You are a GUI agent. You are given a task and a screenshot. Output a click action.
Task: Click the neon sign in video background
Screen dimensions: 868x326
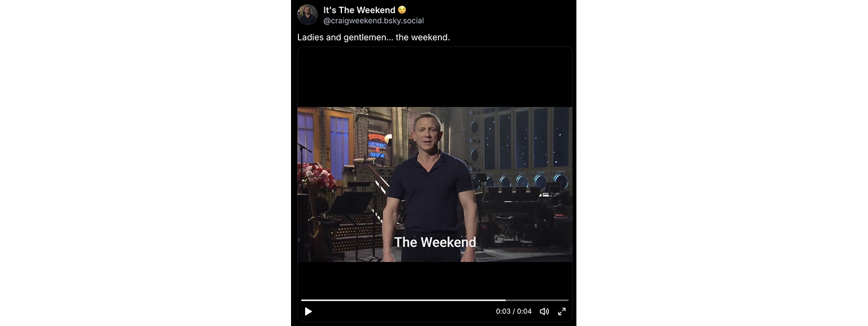click(x=377, y=145)
